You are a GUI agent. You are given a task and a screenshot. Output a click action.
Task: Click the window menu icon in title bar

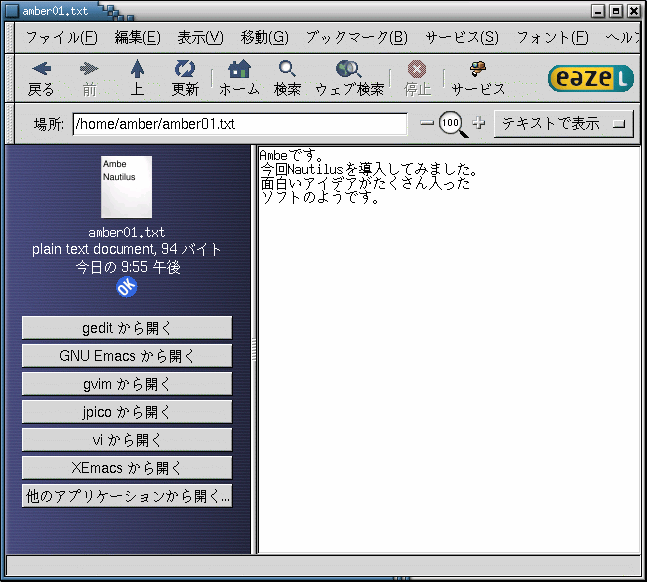click(12, 11)
